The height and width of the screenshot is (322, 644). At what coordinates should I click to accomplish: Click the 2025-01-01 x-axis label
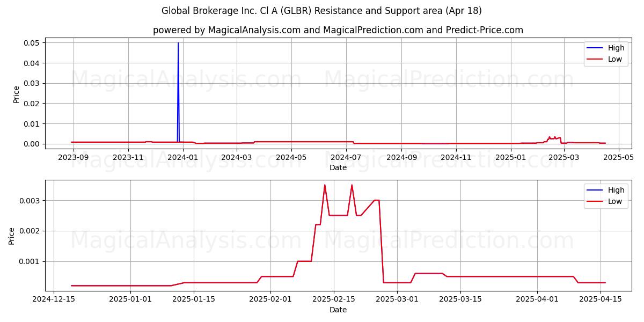(x=131, y=299)
